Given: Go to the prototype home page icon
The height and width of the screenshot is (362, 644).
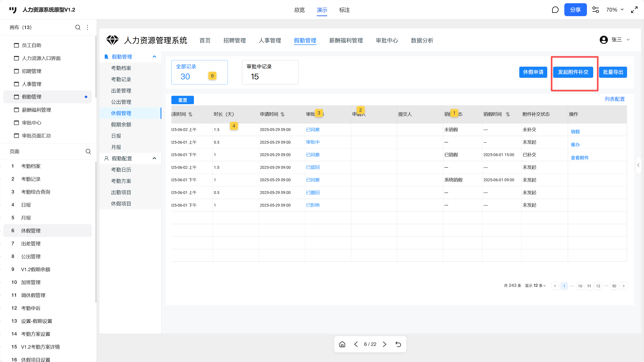Looking at the screenshot, I should pyautogui.click(x=342, y=344).
